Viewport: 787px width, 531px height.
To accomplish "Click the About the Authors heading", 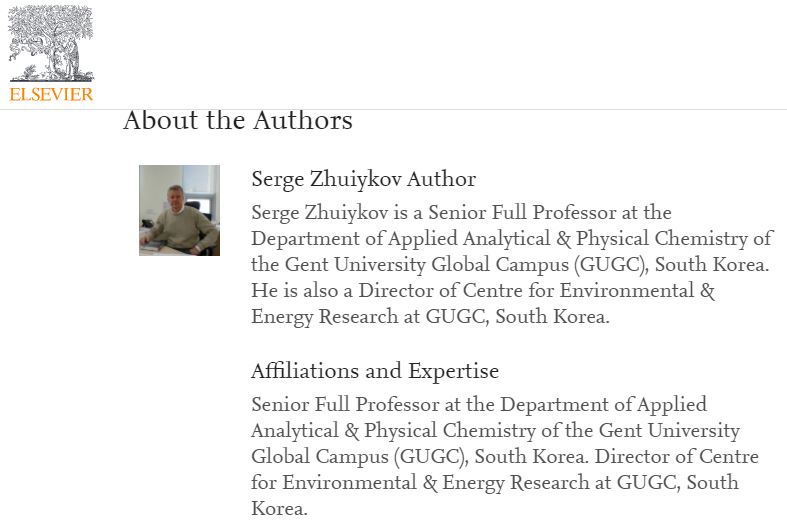I will 238,121.
